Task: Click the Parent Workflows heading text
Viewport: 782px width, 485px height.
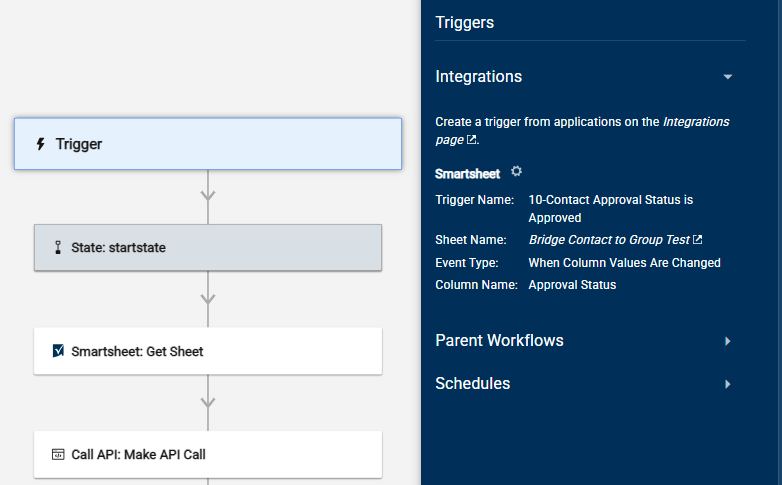Action: point(499,340)
